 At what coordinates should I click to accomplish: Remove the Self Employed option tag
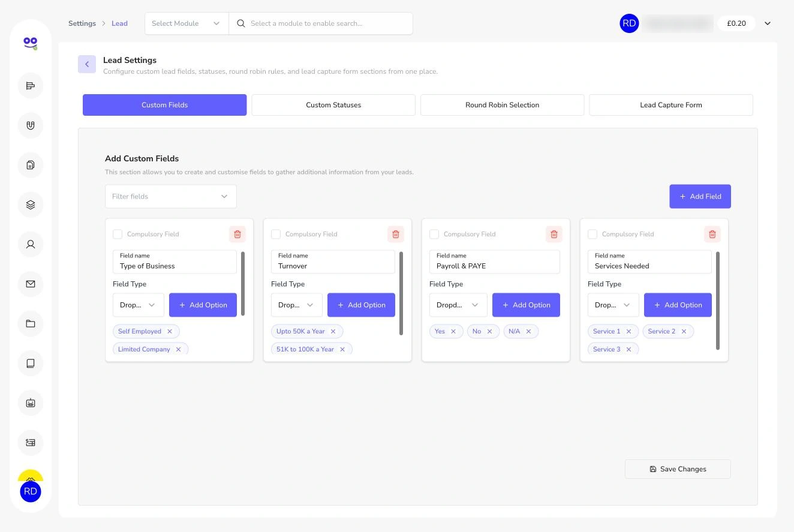tap(170, 331)
